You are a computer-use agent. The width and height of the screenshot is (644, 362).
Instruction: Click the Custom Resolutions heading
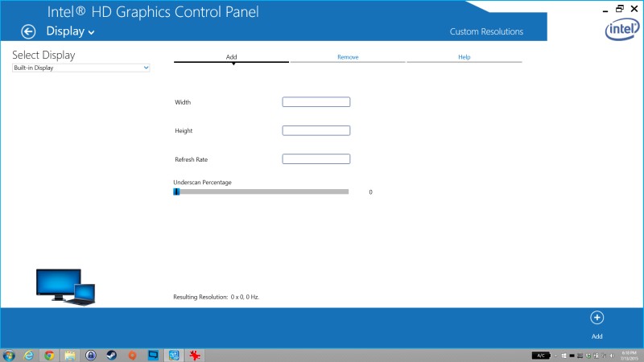coord(486,31)
